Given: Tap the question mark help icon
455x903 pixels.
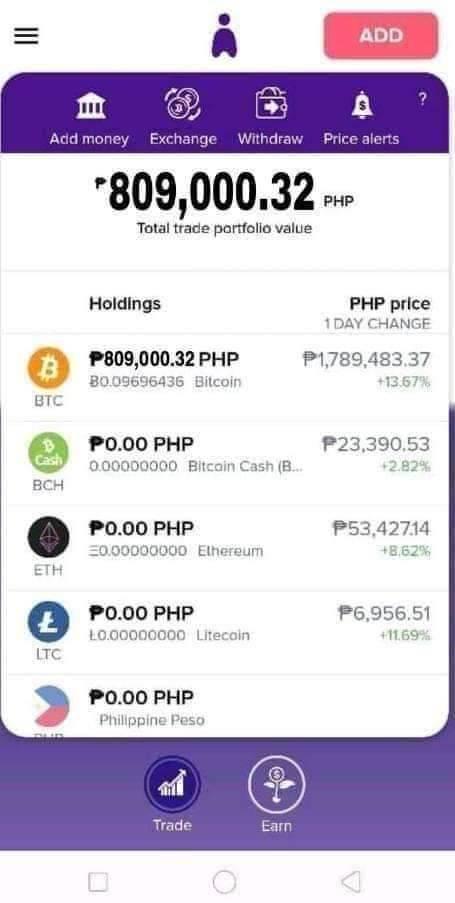Looking at the screenshot, I should (422, 100).
